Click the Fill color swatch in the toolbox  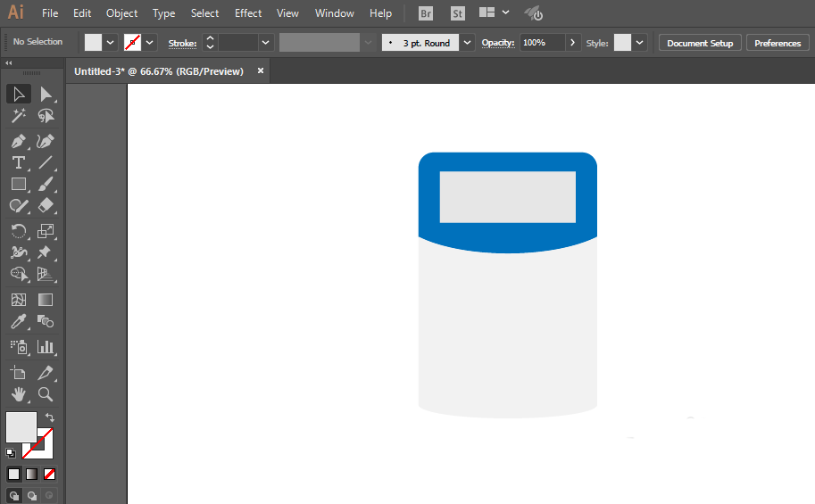[21, 427]
